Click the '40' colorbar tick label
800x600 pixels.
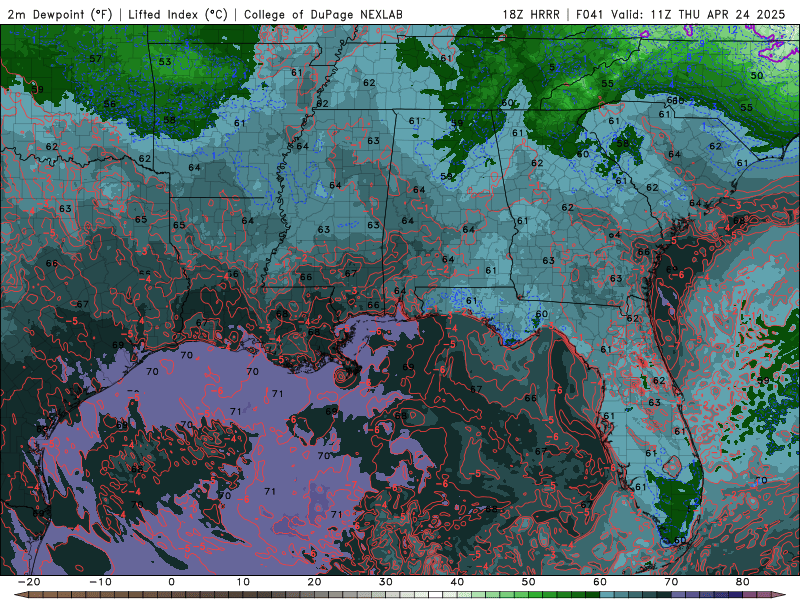pyautogui.click(x=457, y=582)
